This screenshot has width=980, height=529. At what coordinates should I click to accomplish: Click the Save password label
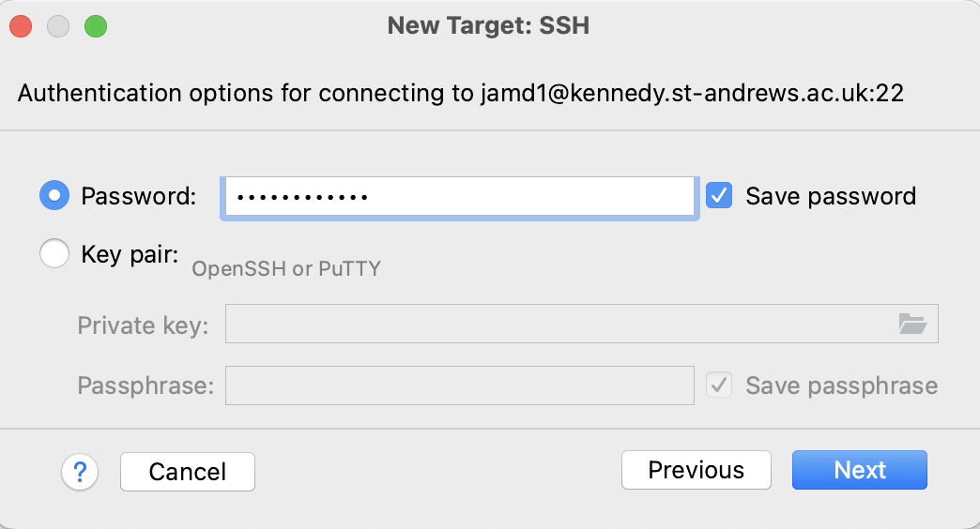pos(831,196)
